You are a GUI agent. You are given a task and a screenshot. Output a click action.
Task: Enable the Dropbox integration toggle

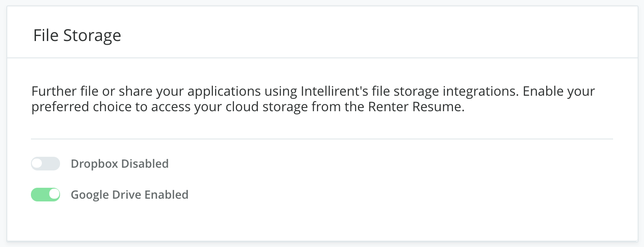pyautogui.click(x=45, y=164)
